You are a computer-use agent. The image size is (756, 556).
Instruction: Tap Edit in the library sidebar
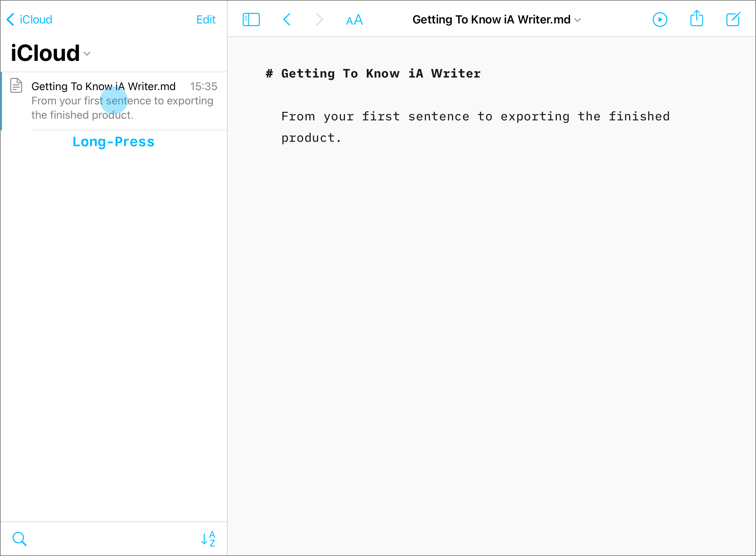tap(206, 20)
